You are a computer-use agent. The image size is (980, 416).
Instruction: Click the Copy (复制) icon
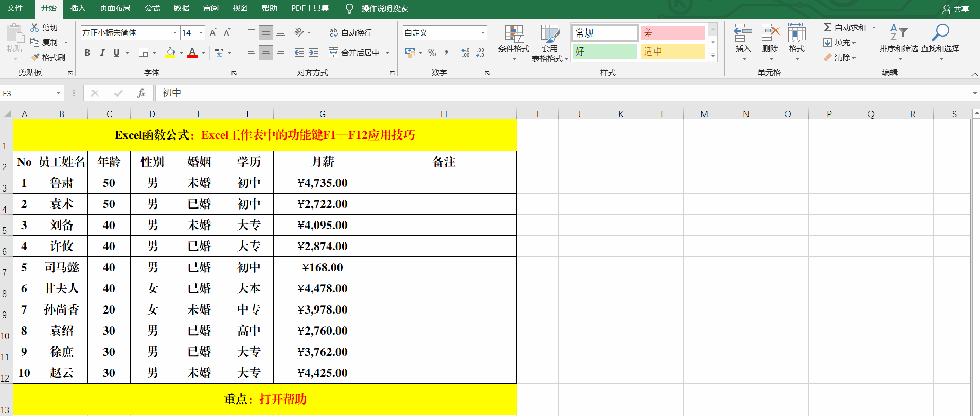[x=34, y=42]
